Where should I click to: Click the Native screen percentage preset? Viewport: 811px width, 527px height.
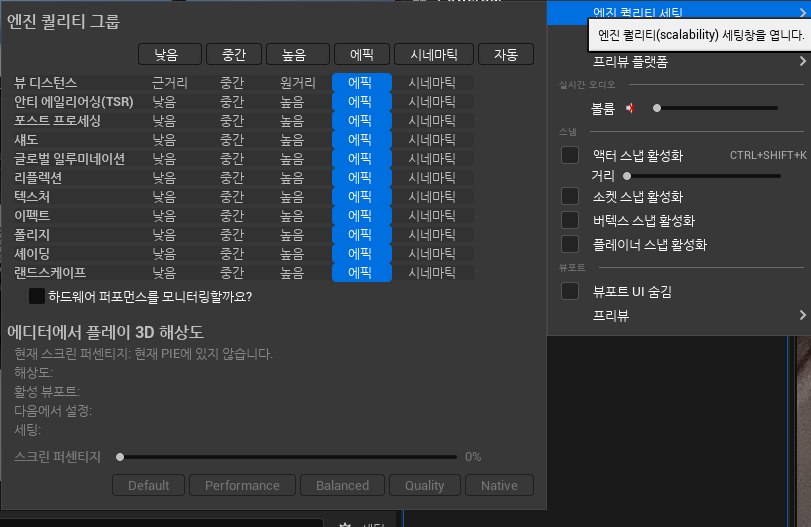point(500,485)
